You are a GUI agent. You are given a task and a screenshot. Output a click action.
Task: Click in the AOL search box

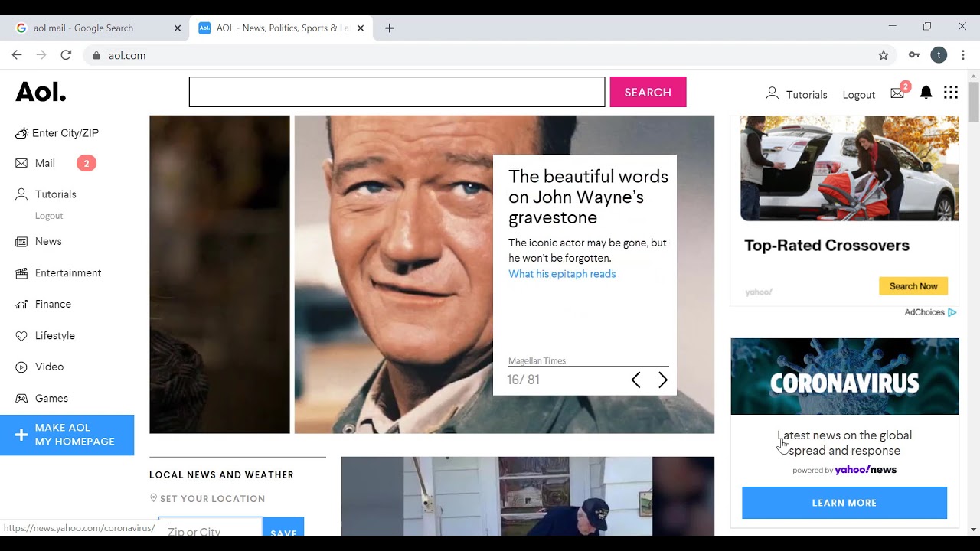(x=397, y=92)
